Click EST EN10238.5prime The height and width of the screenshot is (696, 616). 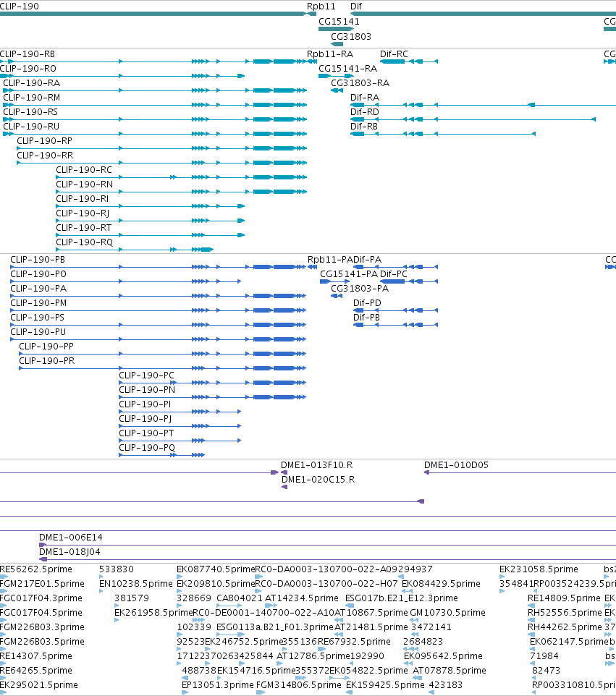pyautogui.click(x=135, y=584)
